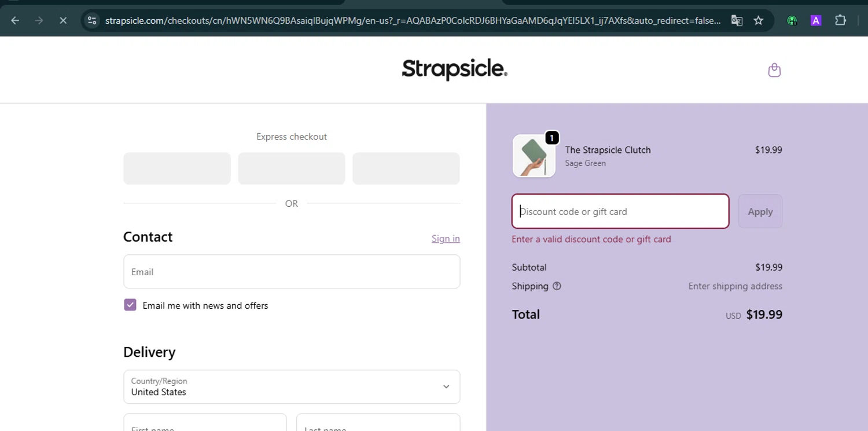Toggle Email me with news and offers
Viewport: 868px width, 431px height.
pos(130,305)
